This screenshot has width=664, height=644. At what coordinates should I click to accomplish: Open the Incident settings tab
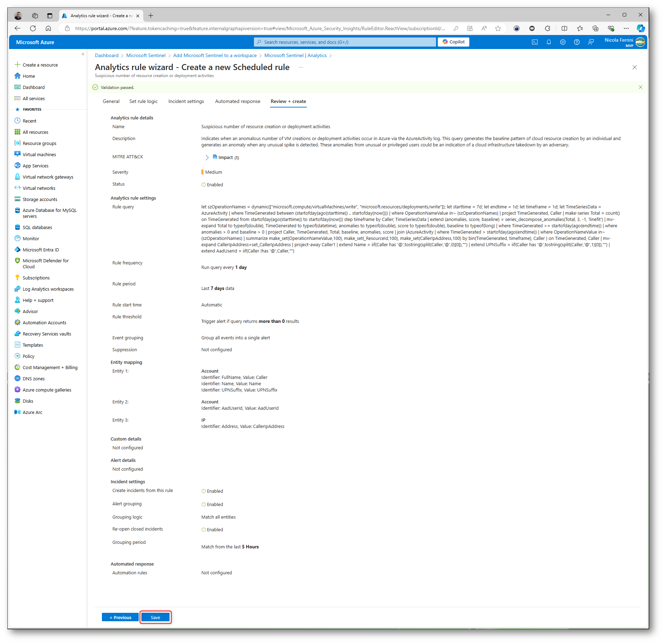(x=186, y=101)
